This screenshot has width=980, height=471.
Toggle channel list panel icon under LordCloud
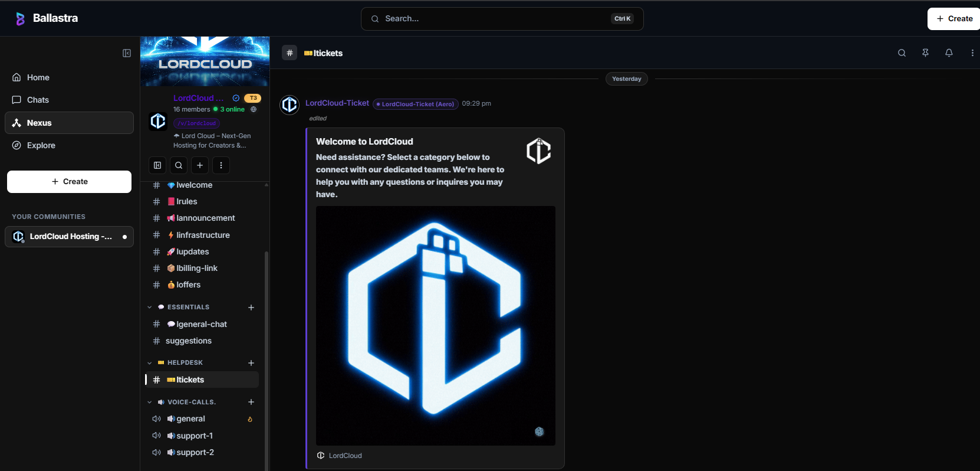coord(157,165)
